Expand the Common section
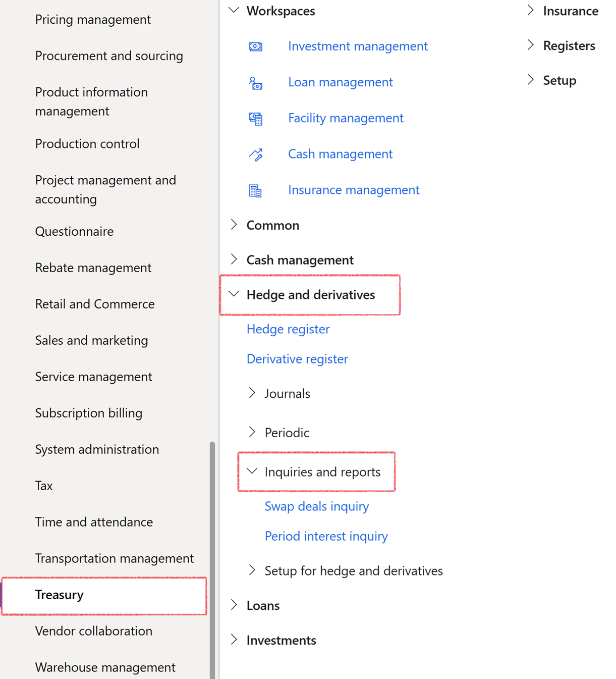 [234, 225]
